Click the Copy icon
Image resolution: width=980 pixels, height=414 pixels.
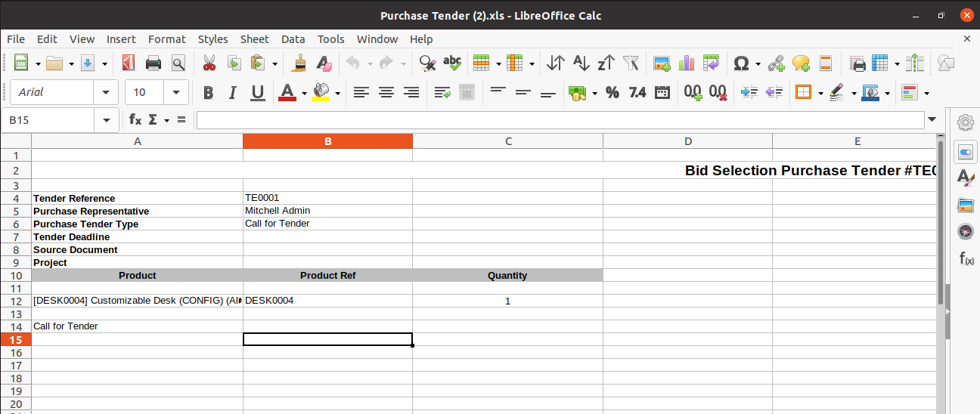[234, 63]
